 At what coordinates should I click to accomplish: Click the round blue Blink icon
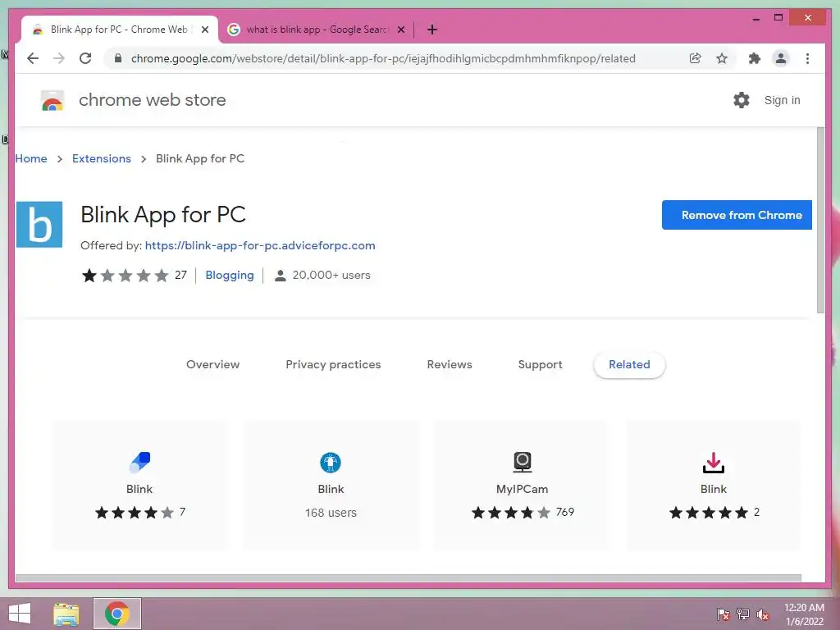tap(331, 463)
